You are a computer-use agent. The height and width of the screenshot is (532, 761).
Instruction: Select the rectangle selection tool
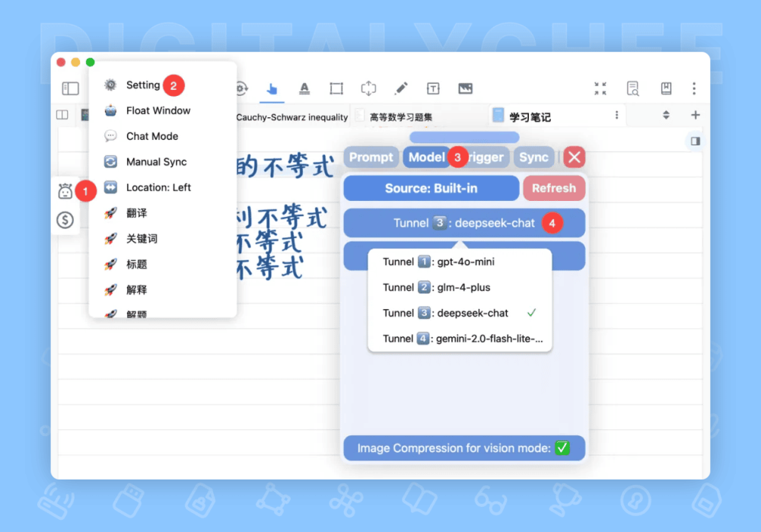pyautogui.click(x=336, y=88)
